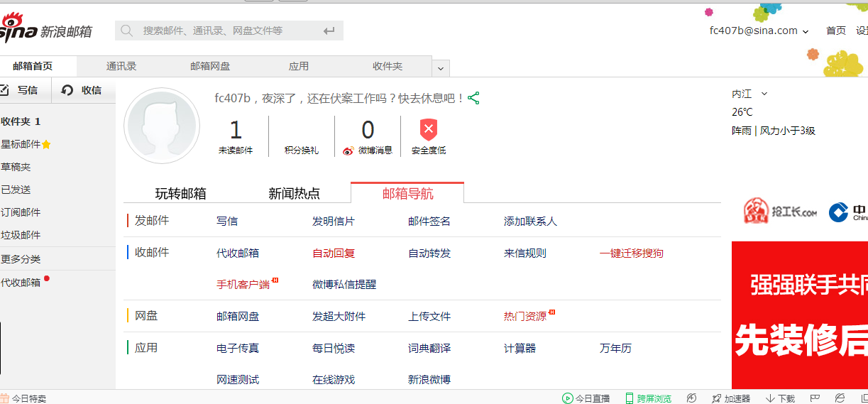Click the flag icon in status bar

[815, 398]
